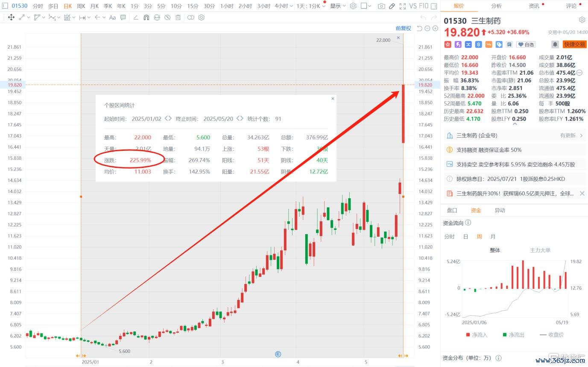Toggle drawing lock mode icon
588x367 pixels.
[x=157, y=18]
